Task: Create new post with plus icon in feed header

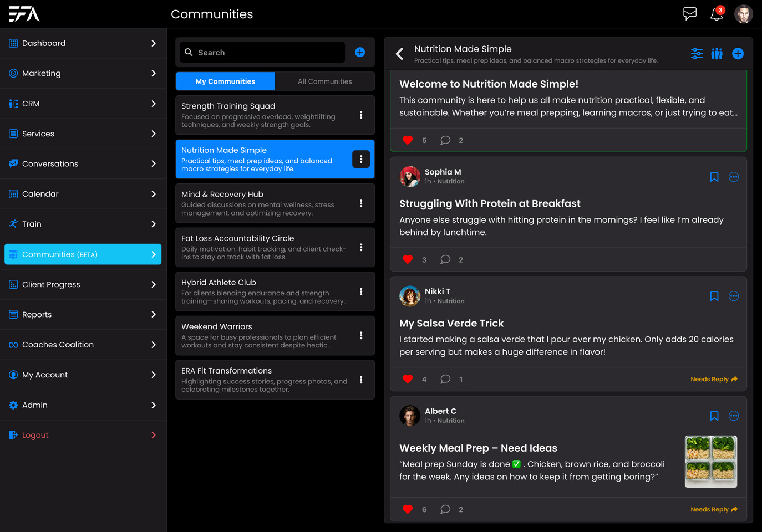Action: (x=738, y=54)
